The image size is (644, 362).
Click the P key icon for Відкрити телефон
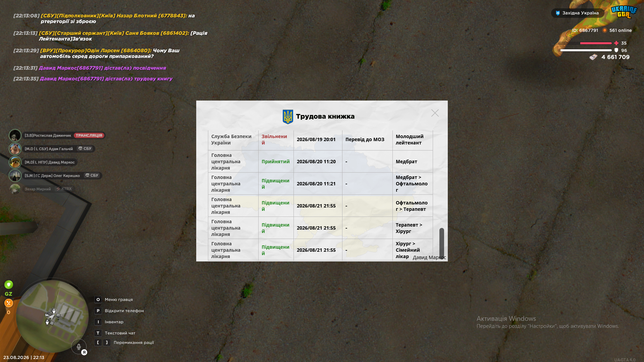(98, 311)
